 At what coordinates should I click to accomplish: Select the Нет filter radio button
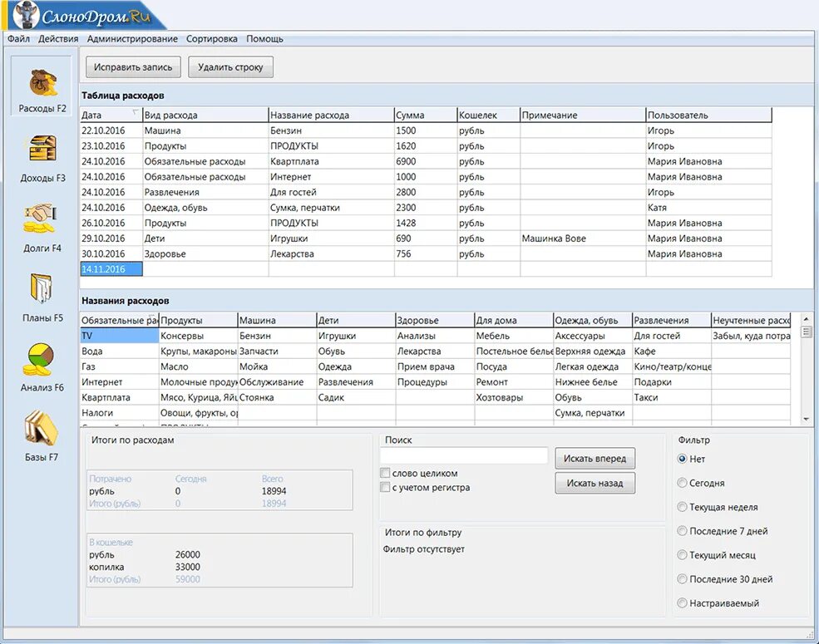point(682,459)
